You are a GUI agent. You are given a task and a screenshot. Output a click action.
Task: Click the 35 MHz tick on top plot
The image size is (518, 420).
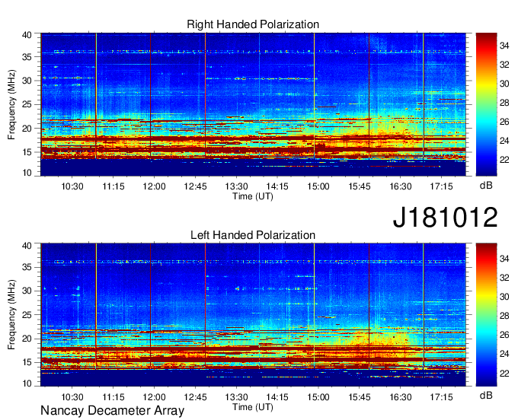(27, 57)
